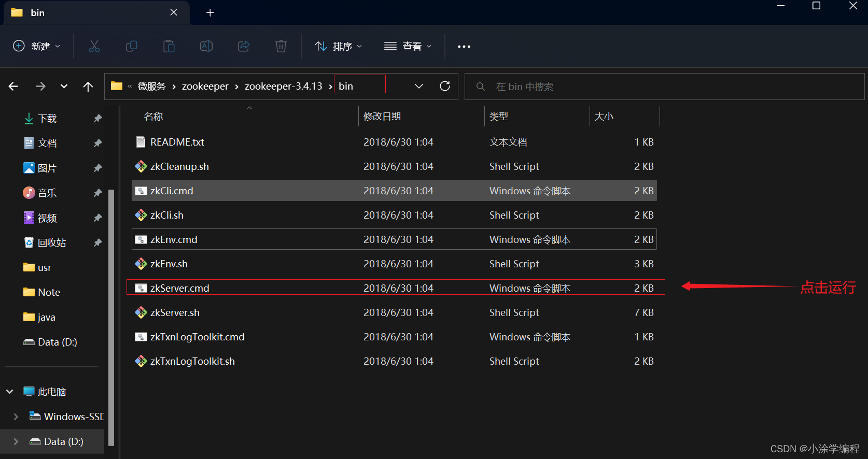The image size is (868, 459).
Task: Go forward with the right arrow
Action: pos(40,87)
